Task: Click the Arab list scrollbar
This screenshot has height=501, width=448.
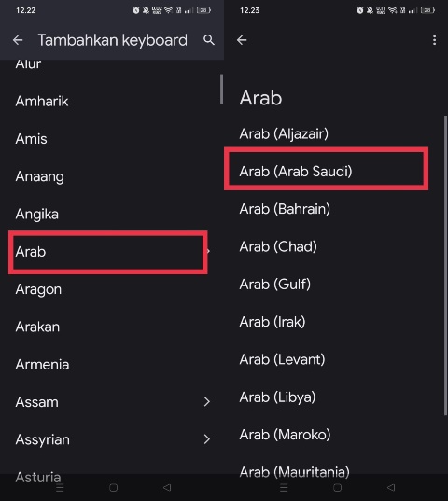Action: tap(446, 266)
